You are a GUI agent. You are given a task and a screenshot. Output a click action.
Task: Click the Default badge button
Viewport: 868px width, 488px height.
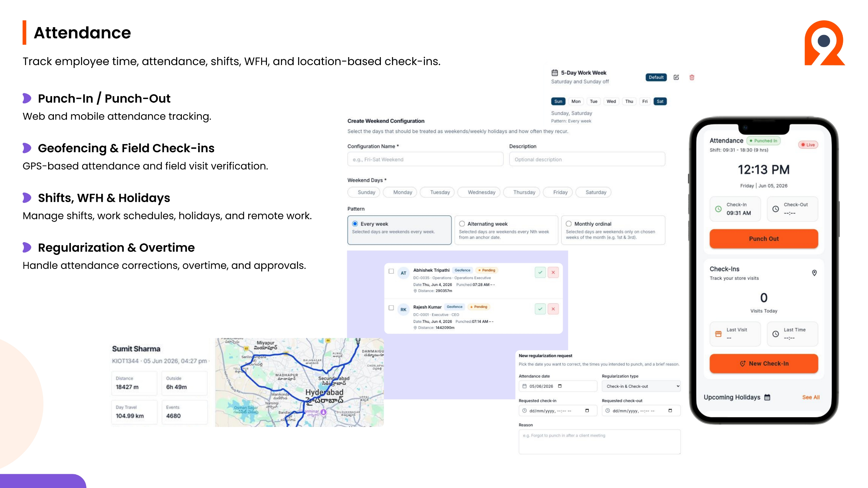656,77
